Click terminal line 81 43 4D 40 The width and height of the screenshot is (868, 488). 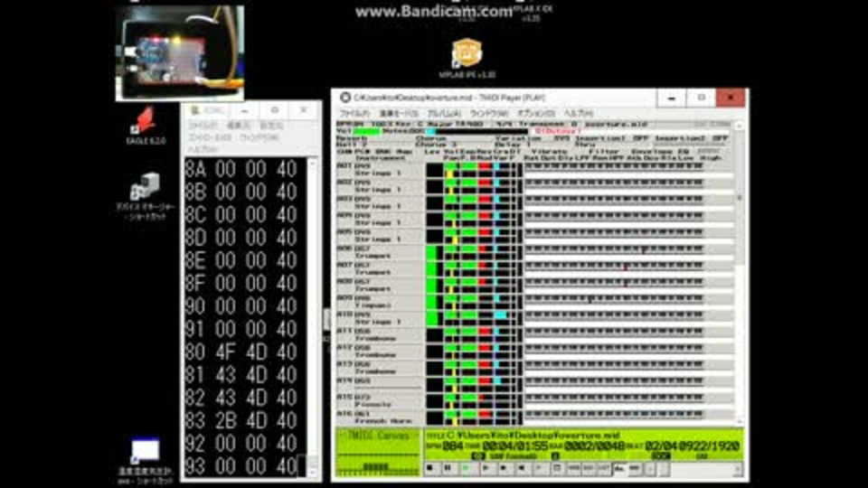241,375
